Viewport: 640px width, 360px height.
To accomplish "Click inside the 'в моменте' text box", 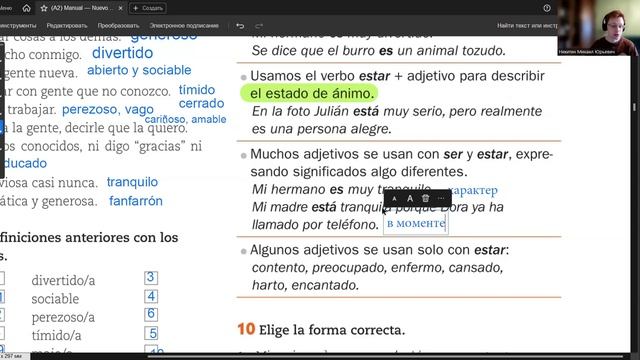I will coord(416,224).
